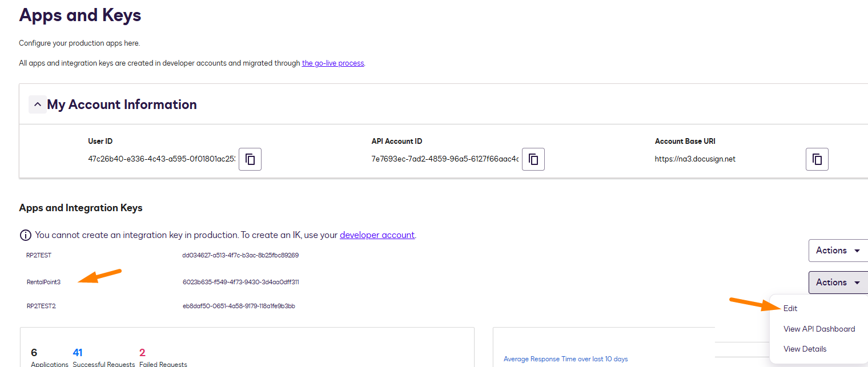Open the Actions dropdown for RP2TEST
This screenshot has height=367, width=868.
(x=838, y=251)
